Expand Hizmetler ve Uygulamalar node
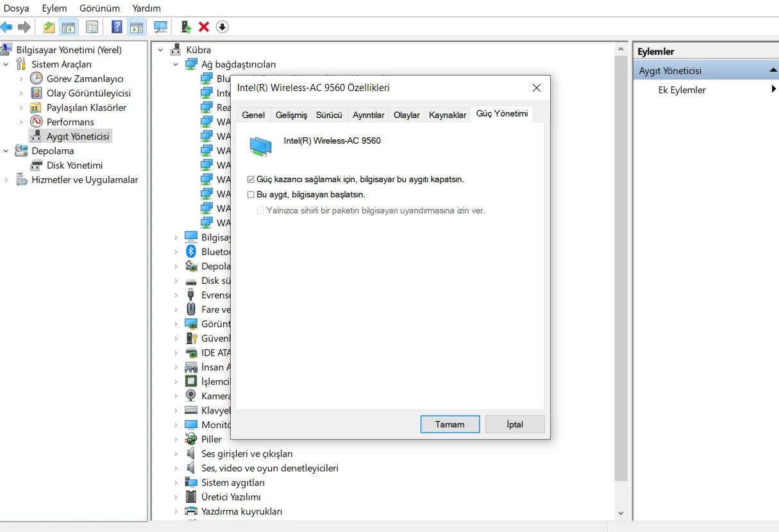 click(x=6, y=180)
